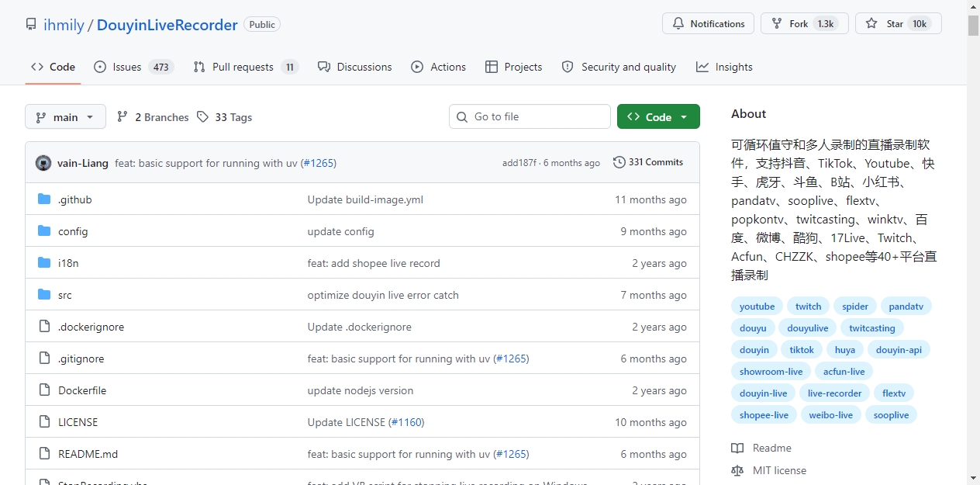Open the ihmily owner link
This screenshot has width=980, height=485.
64,25
